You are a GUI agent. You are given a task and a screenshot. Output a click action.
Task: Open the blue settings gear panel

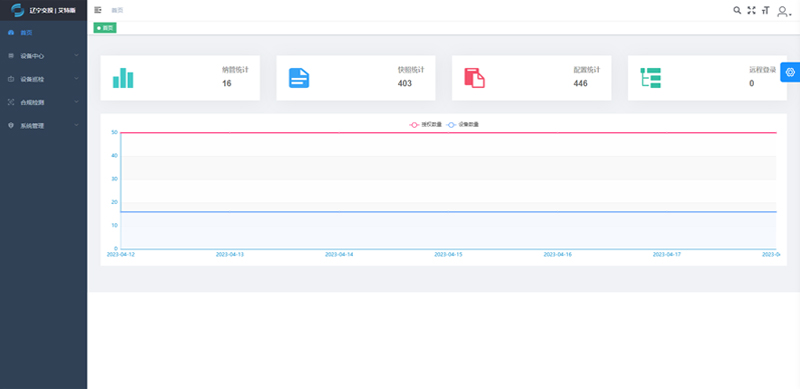tap(790, 72)
